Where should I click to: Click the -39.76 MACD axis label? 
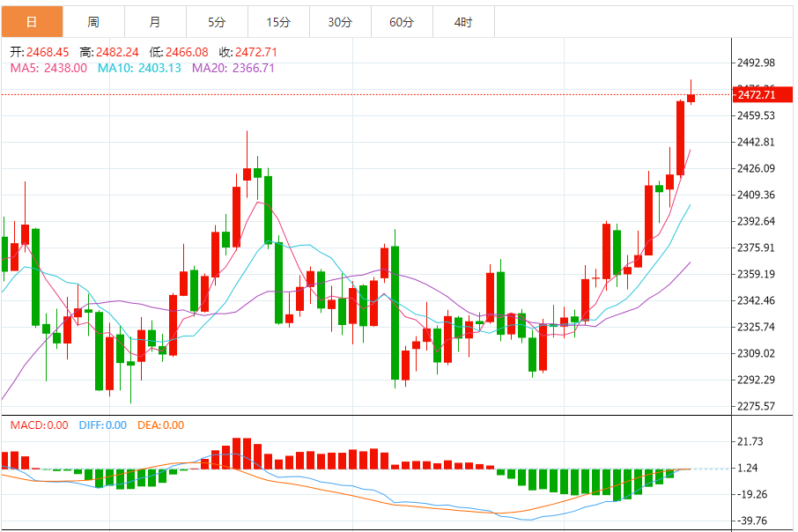click(x=750, y=521)
